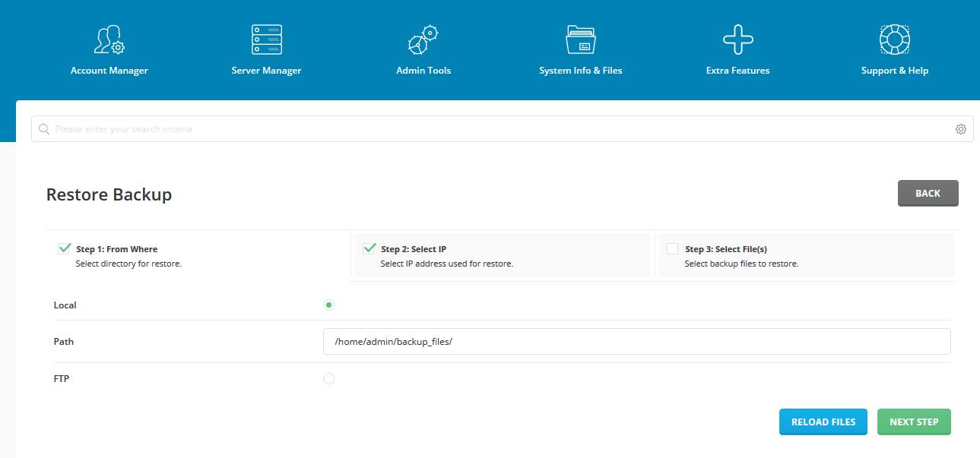Toggle the Step 3 Select File(s) checkbox
Screen dimensions: 980x458
tap(672, 248)
